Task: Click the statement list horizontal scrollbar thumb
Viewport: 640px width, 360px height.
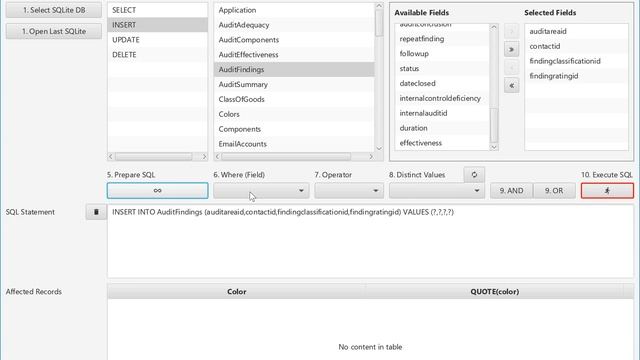Action: click(153, 156)
